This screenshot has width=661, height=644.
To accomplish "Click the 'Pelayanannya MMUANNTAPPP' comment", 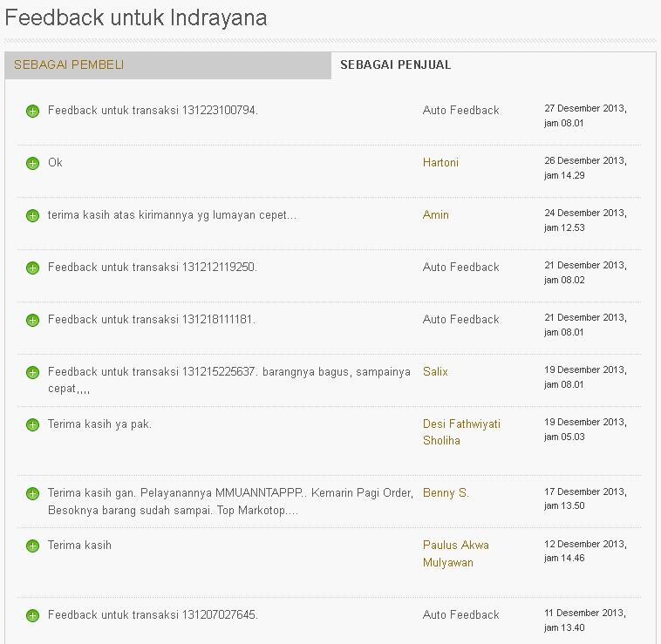I will 230,502.
